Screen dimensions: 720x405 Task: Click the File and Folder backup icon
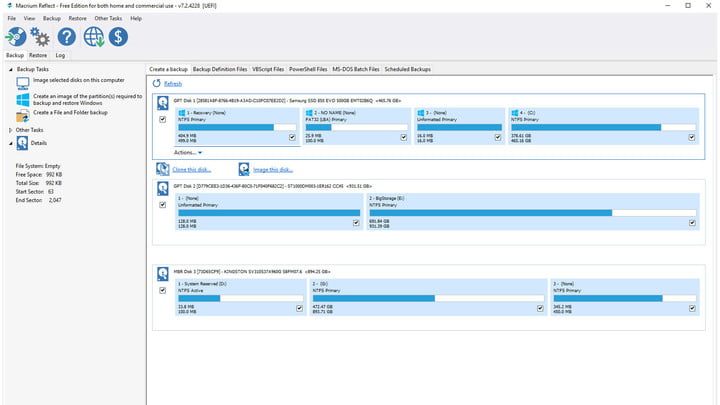tap(23, 113)
